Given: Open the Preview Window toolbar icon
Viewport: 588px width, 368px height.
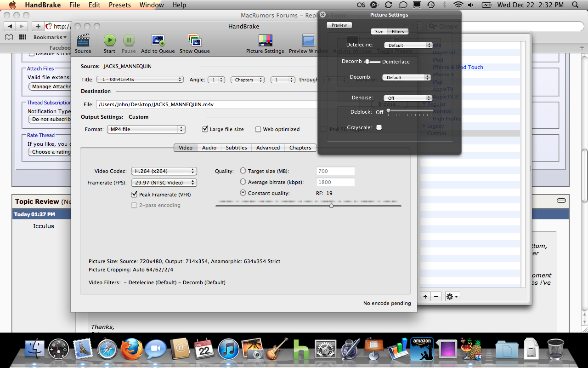Looking at the screenshot, I should point(308,40).
